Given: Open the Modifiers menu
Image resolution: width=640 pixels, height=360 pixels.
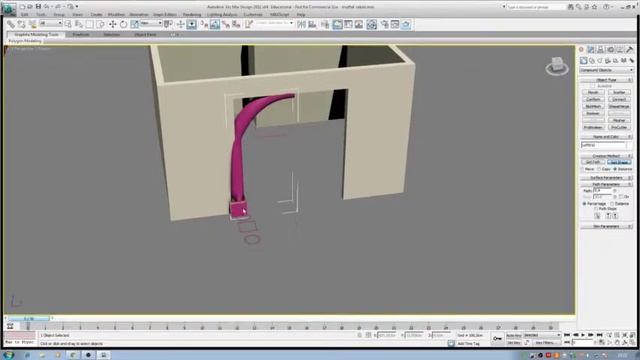Looking at the screenshot, I should [x=116, y=14].
